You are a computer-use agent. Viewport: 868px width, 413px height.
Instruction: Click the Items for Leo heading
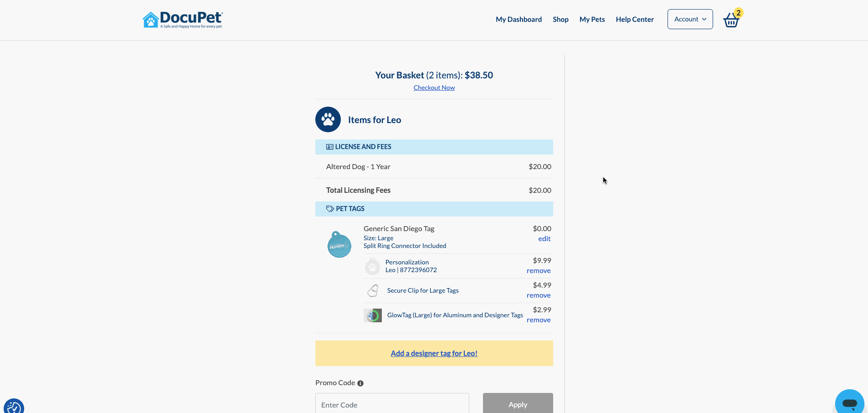(x=375, y=120)
